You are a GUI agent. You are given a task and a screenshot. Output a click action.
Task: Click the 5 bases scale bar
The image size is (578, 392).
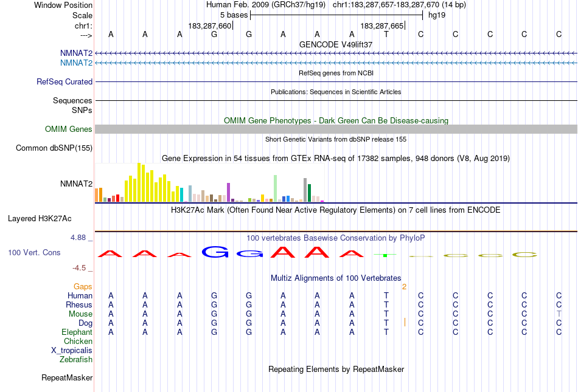tap(336, 15)
